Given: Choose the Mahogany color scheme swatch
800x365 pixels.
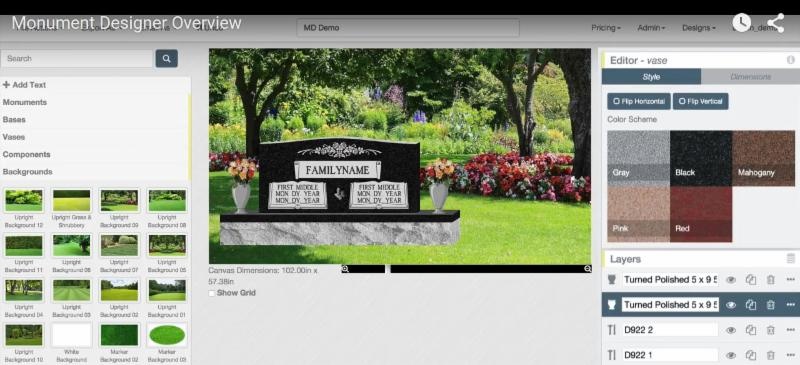Looking at the screenshot, I should (x=763, y=158).
